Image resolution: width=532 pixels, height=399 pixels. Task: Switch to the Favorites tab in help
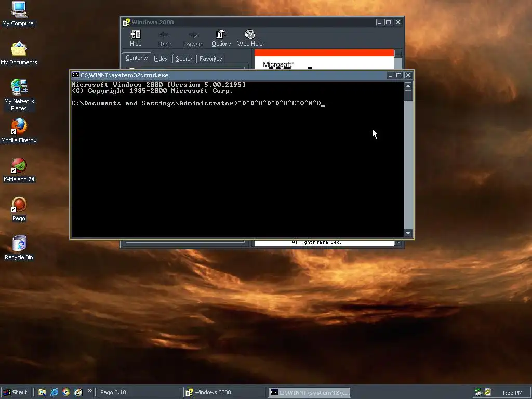click(211, 59)
